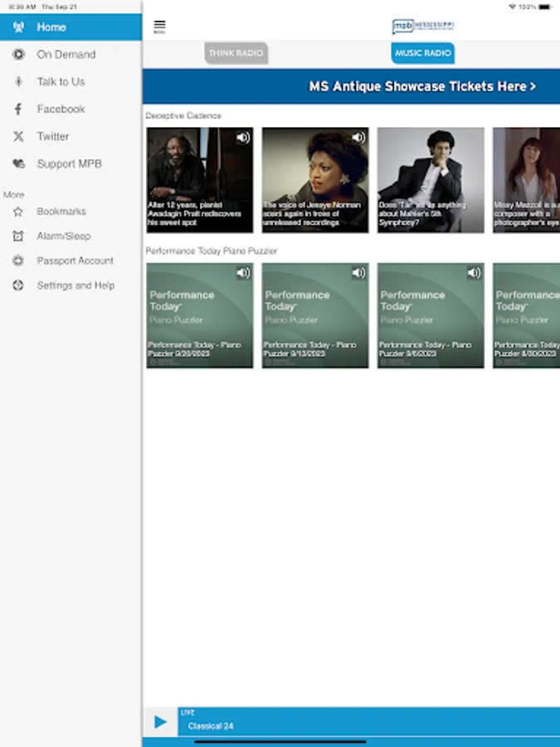Screen dimensions: 560x747
Task: Select Home in the sidebar
Action: tap(51, 27)
